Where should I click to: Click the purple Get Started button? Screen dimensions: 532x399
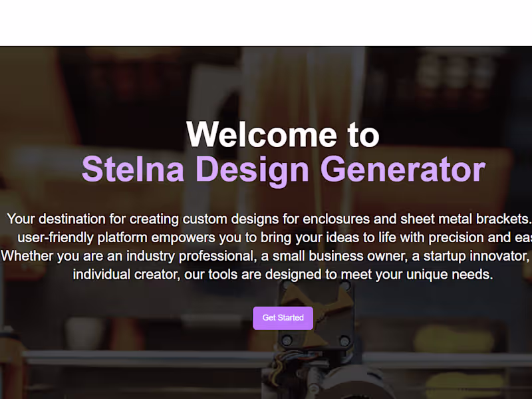283,318
